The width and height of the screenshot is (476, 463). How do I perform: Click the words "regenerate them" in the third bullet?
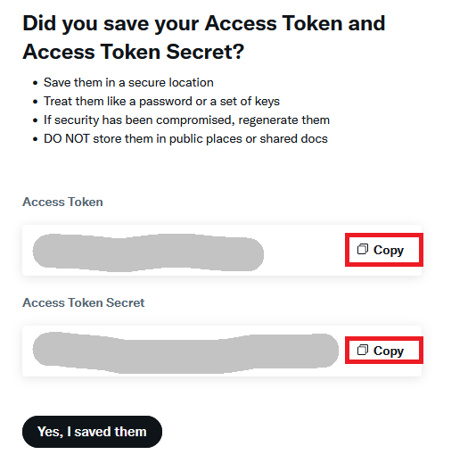coord(283,120)
